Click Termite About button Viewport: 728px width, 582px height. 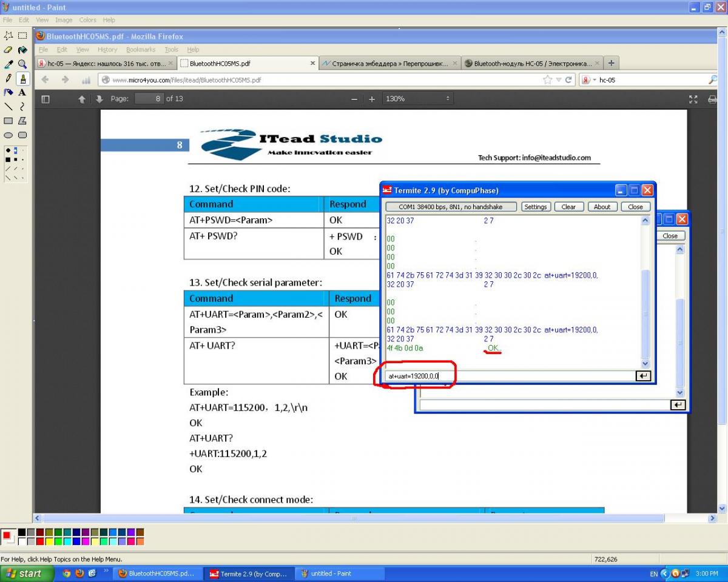602,207
